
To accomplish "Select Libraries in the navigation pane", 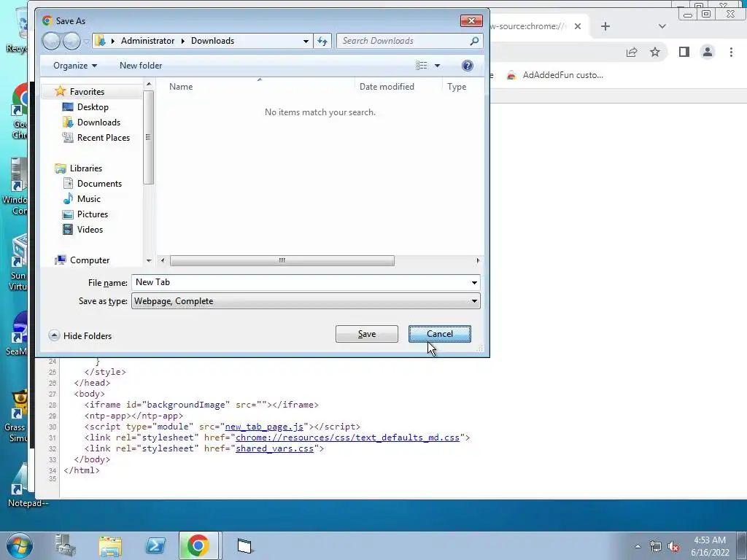I will (x=86, y=168).
